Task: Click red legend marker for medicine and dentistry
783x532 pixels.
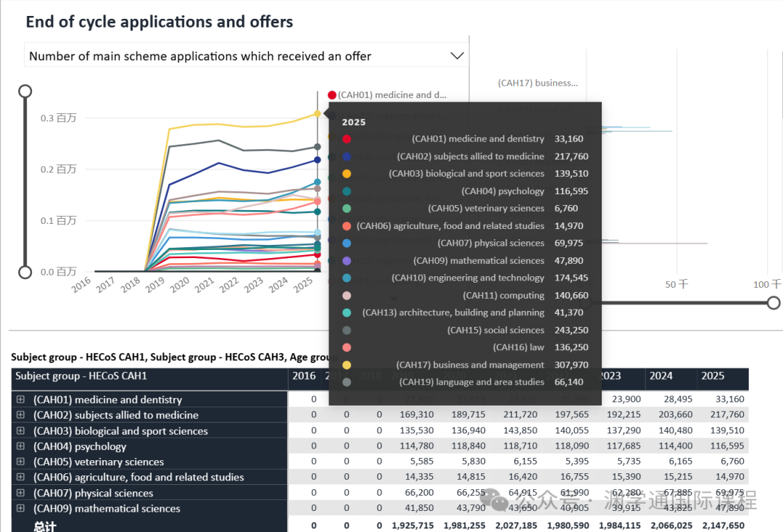Action: (x=332, y=95)
